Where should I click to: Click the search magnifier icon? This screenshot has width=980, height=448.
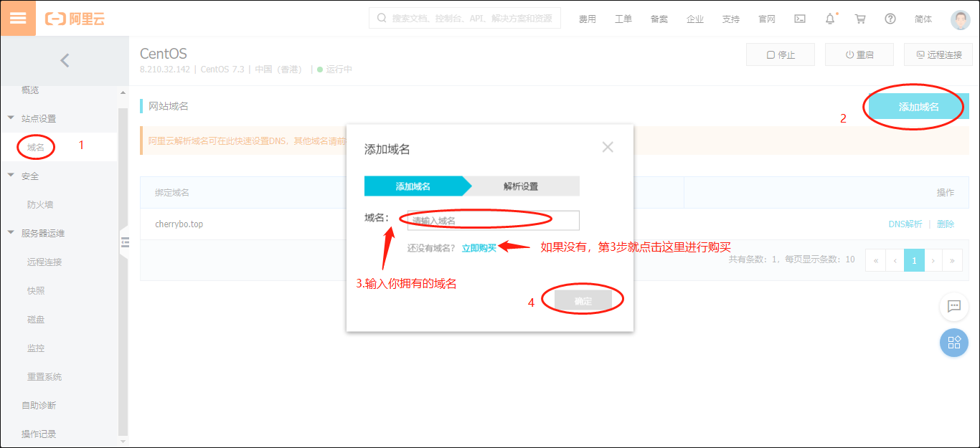tap(381, 19)
